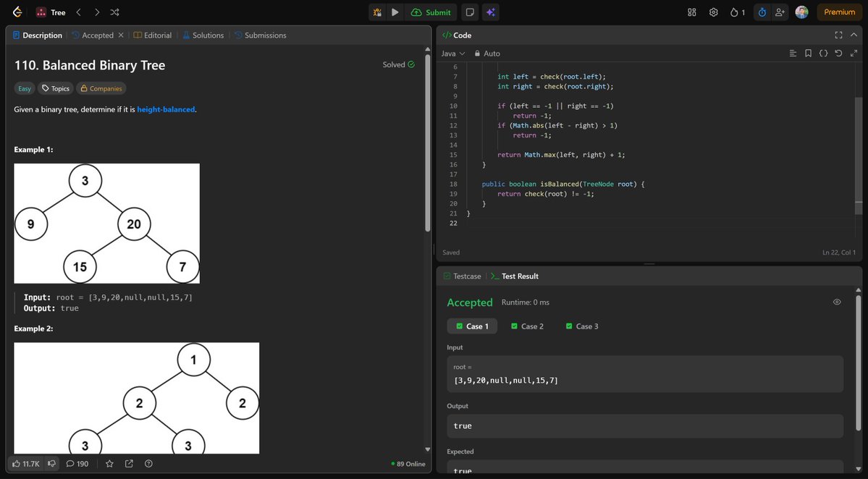Switch to the Editorial tab
Viewport: 868px width, 479px height.
(153, 35)
